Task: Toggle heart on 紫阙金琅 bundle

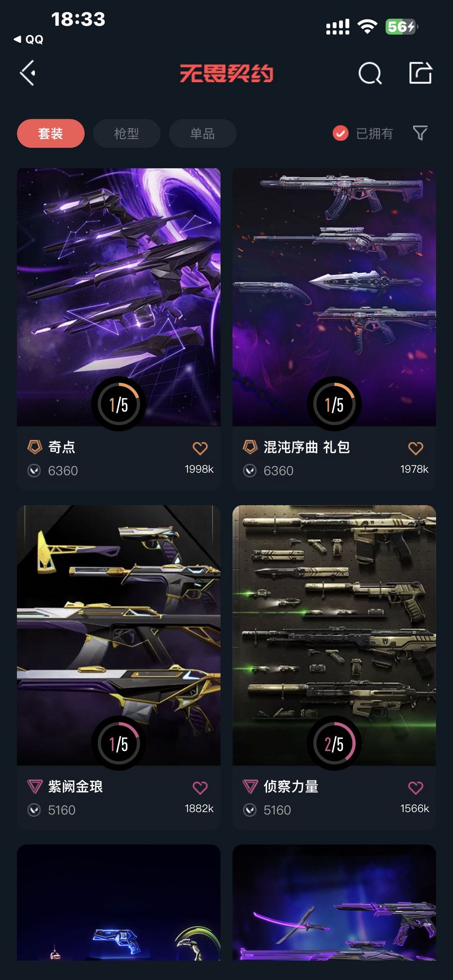Action: coord(200,788)
